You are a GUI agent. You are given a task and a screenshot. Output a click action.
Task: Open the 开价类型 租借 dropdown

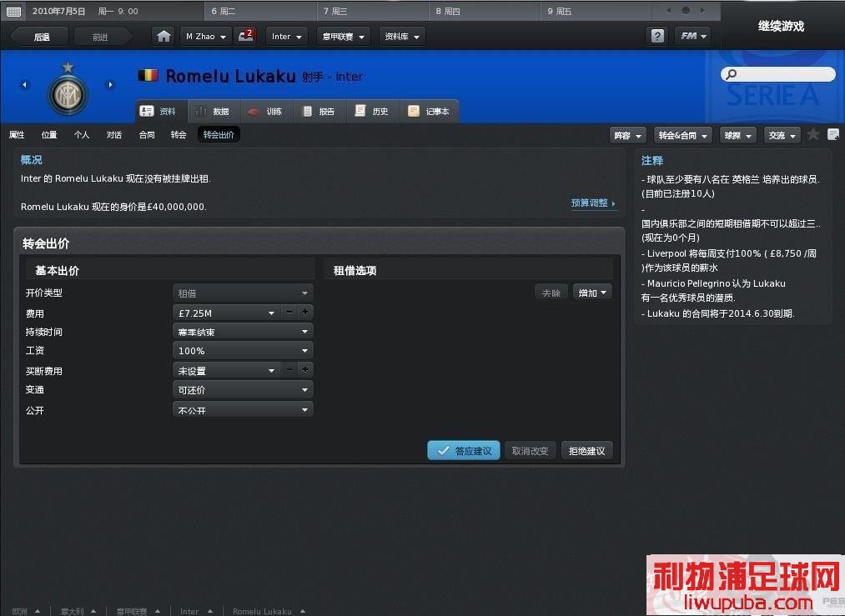click(243, 293)
